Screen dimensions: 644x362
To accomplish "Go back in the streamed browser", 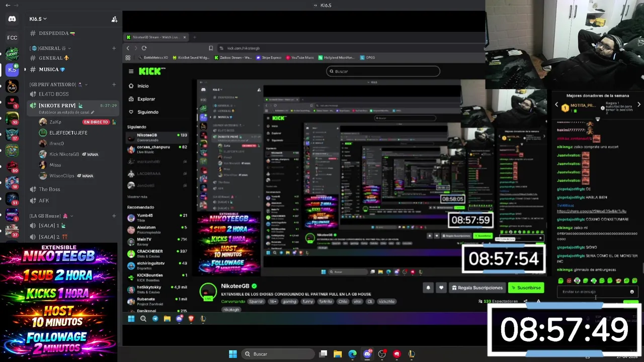I will [x=128, y=48].
